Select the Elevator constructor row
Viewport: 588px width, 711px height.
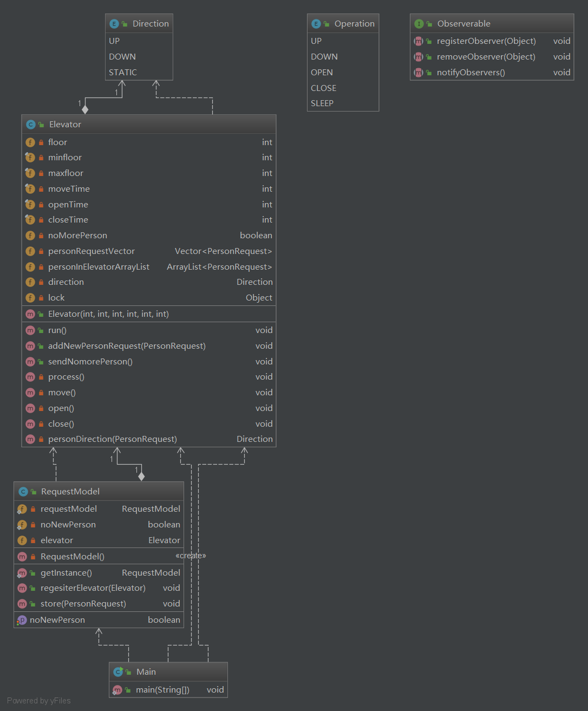[x=108, y=314]
